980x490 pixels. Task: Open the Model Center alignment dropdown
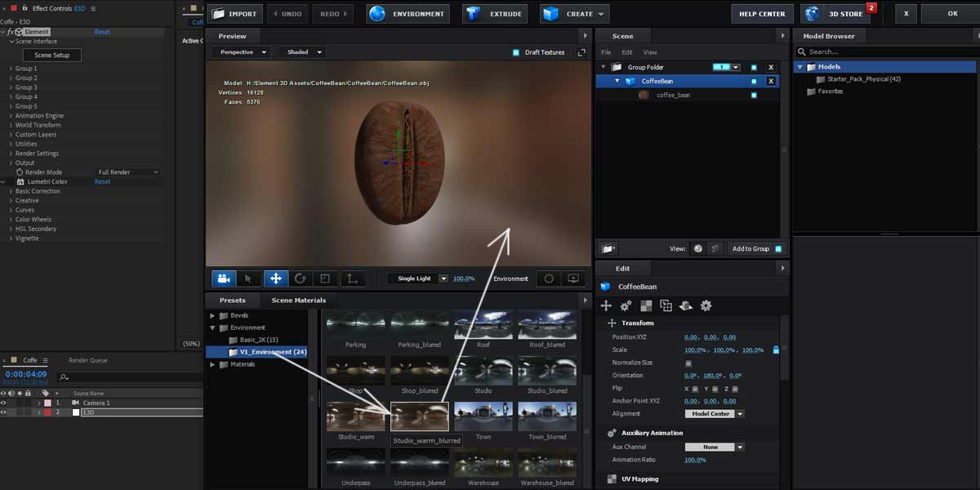(x=714, y=414)
